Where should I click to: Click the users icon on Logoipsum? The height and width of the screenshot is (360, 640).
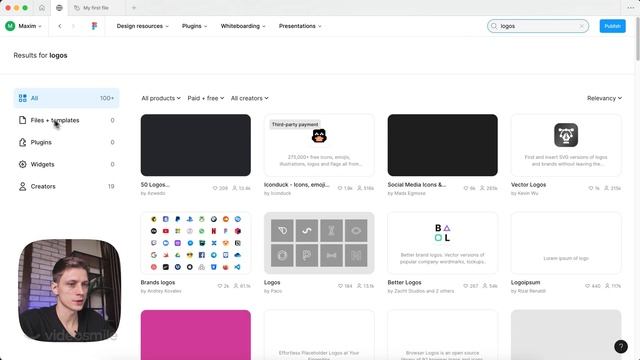607,286
